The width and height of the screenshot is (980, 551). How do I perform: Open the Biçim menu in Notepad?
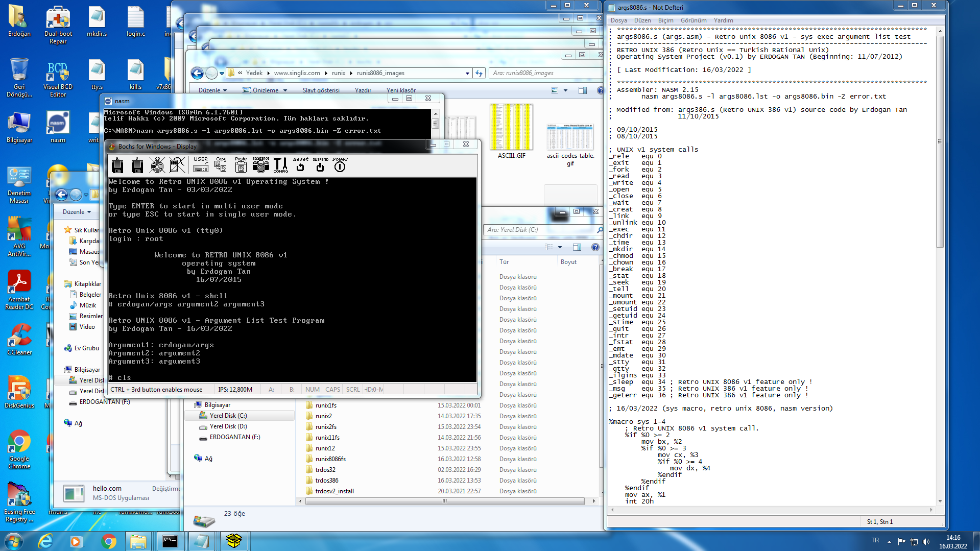click(665, 20)
